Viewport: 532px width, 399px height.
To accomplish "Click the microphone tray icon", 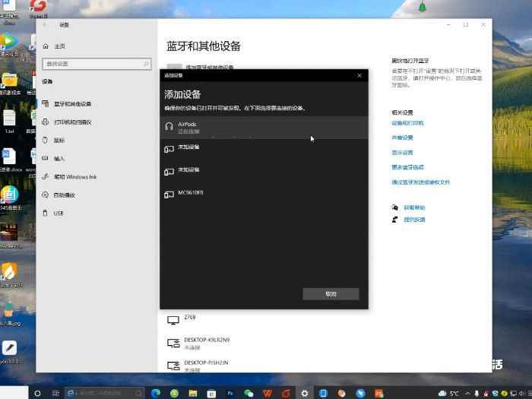I will [x=477, y=394].
